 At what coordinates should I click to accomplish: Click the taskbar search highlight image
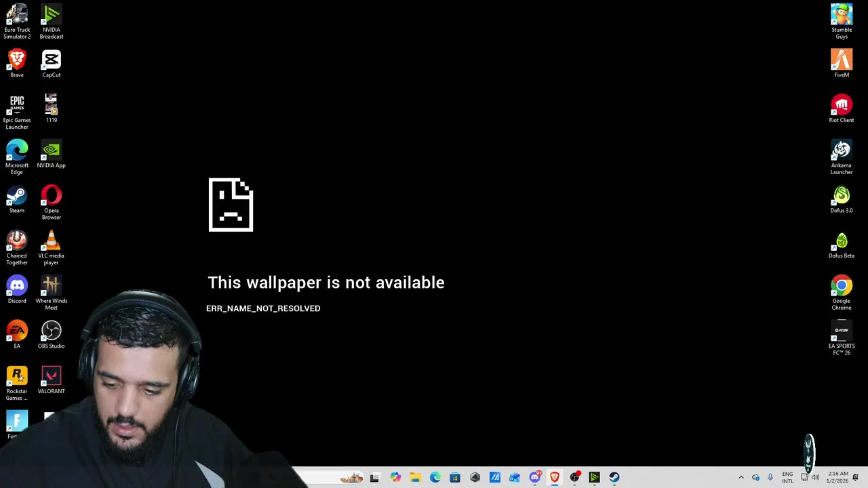click(351, 478)
